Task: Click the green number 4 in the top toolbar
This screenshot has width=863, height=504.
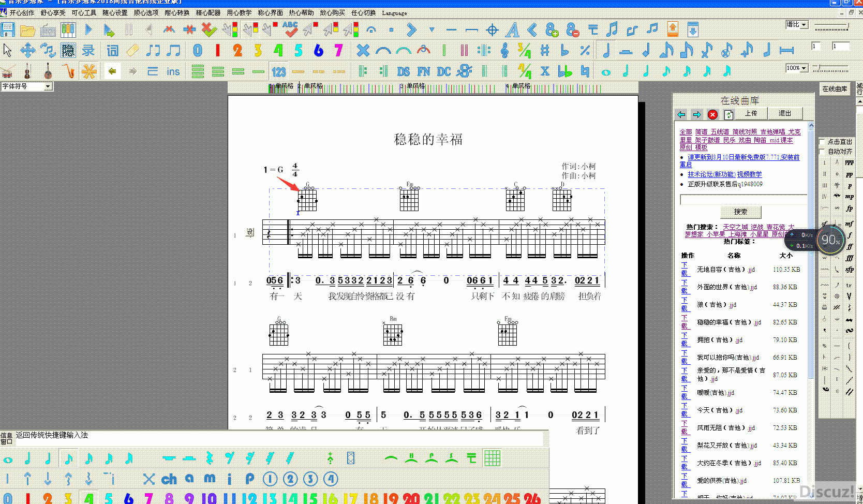Action: (278, 50)
